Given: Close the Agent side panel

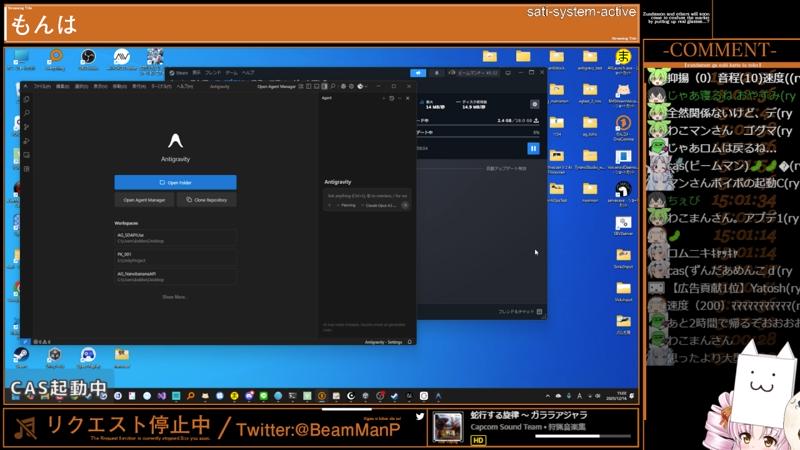Looking at the screenshot, I should (408, 98).
